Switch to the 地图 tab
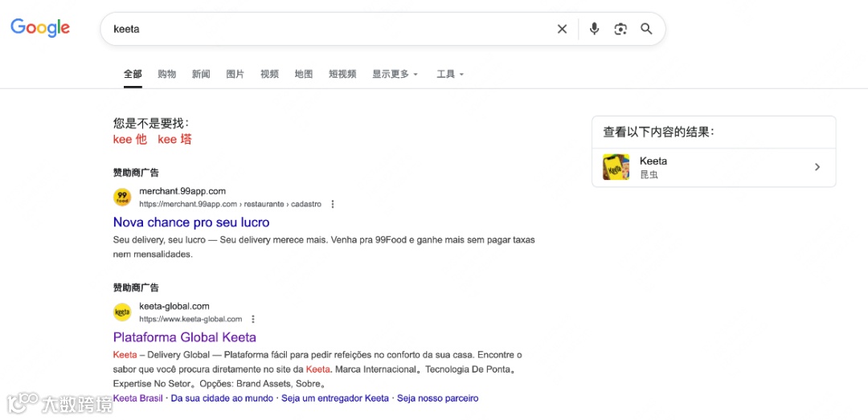 click(304, 74)
